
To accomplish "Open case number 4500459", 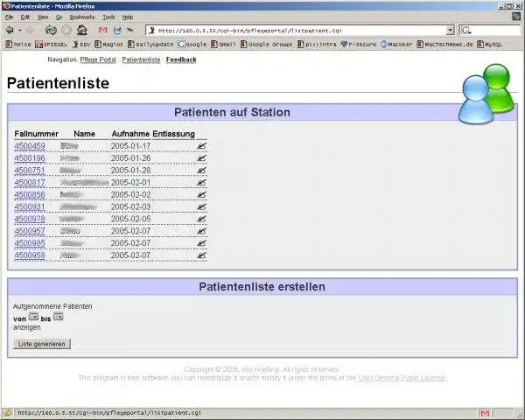I will 30,146.
